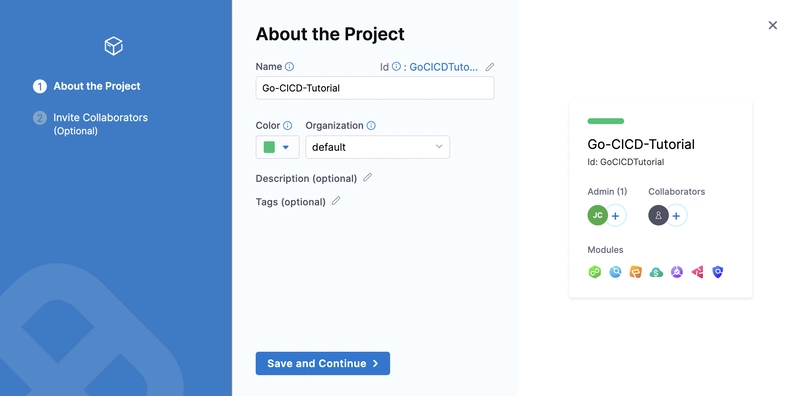The height and width of the screenshot is (396, 800).
Task: Select the About the Project step
Action: [87, 86]
